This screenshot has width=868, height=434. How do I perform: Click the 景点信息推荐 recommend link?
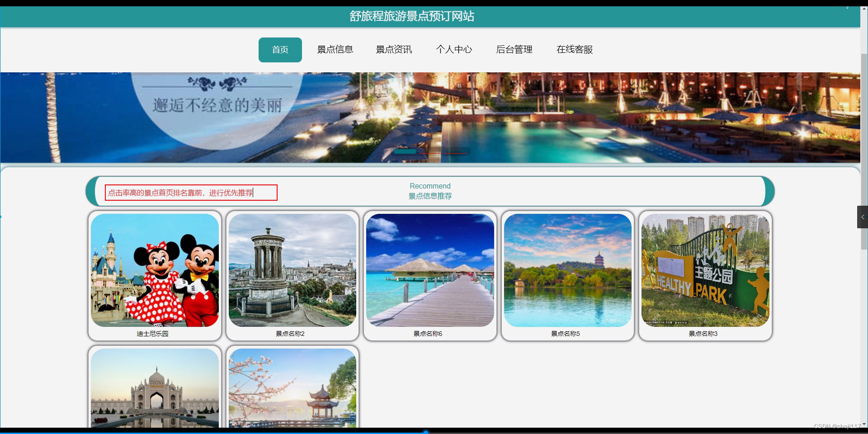[430, 196]
